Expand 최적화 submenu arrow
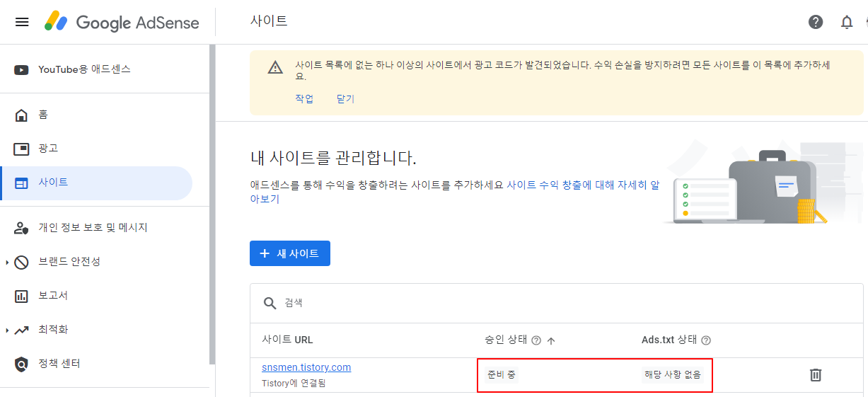This screenshot has height=397, width=868. [7, 330]
